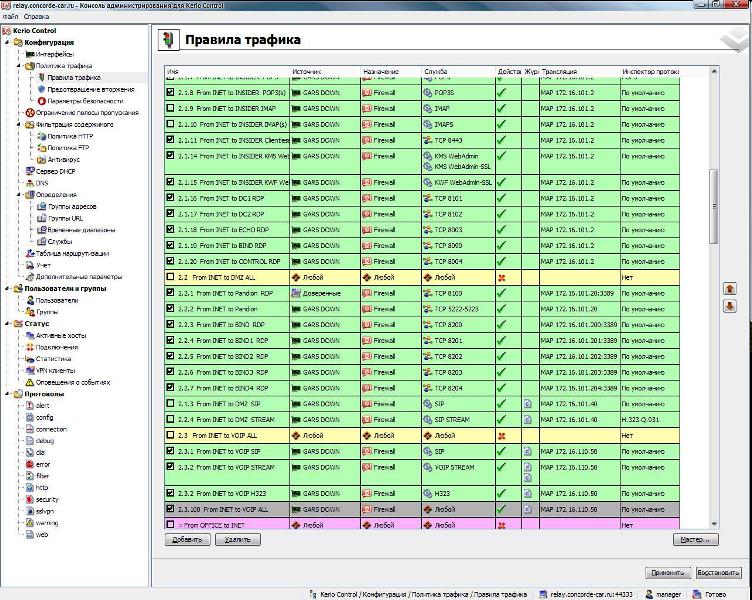The image size is (752, 600).
Task: Click the Служба column header
Action: (458, 71)
